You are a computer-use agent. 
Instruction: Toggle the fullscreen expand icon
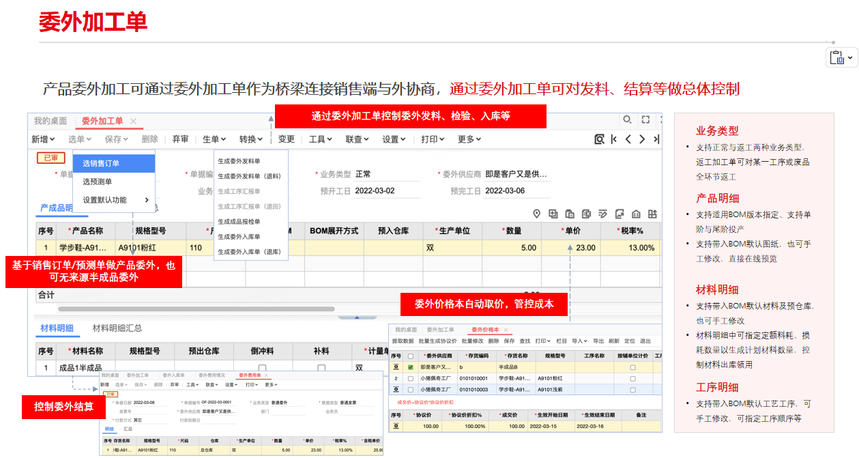click(645, 119)
